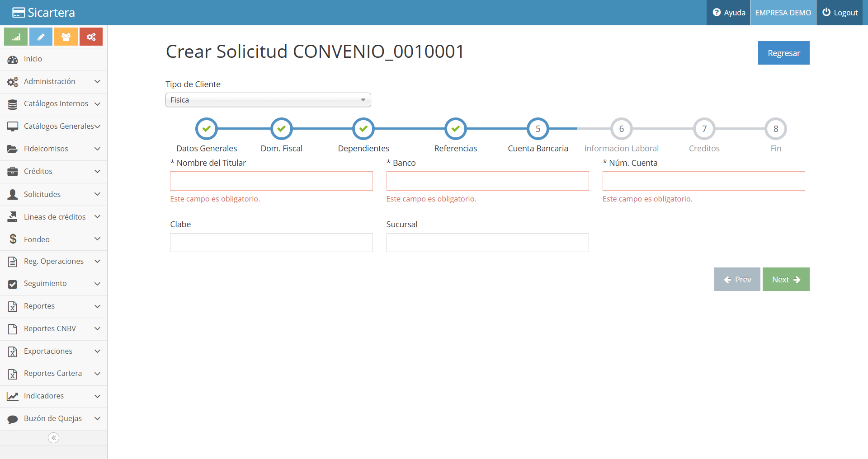
Task: Click the EMPRESA DEMO header button
Action: pos(783,13)
